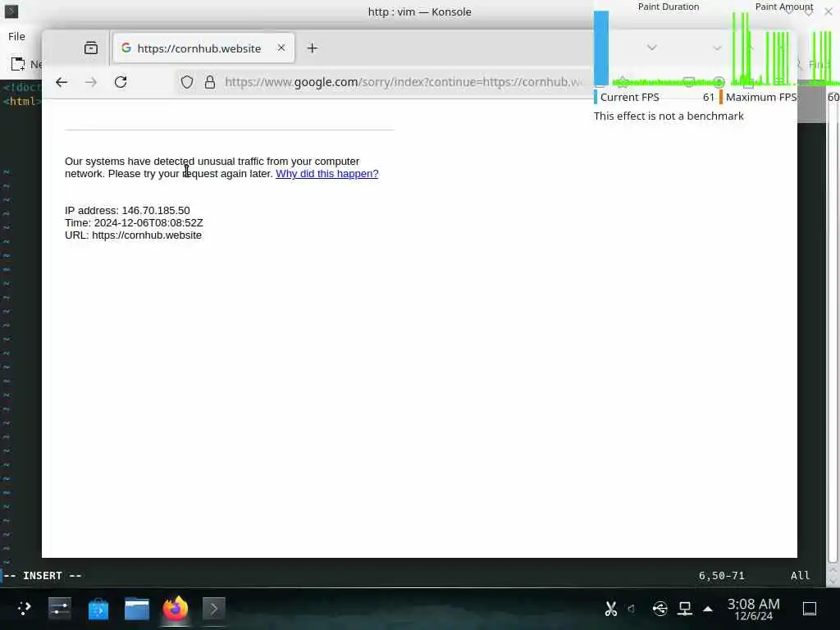Image resolution: width=840 pixels, height=630 pixels.
Task: Click the Time 2024-12-06T08:08:52Z text
Action: 134,223
